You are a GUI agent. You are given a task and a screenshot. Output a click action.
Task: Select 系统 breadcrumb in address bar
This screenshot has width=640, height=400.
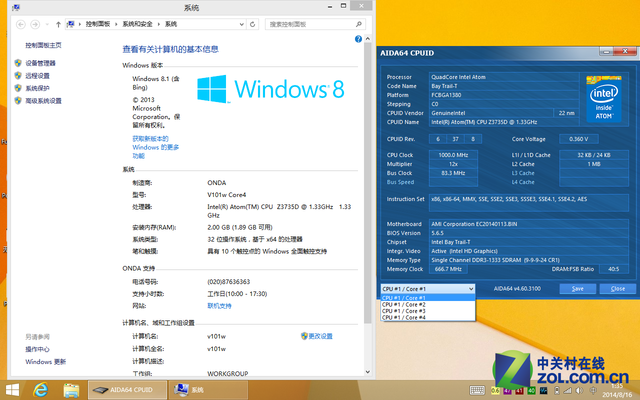tap(171, 24)
